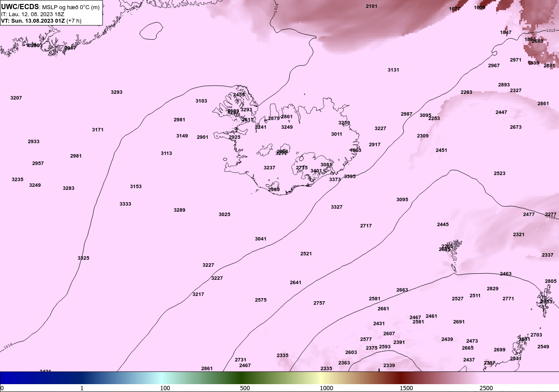Click the map value 2641
This screenshot has width=559, height=392.
coord(296,282)
